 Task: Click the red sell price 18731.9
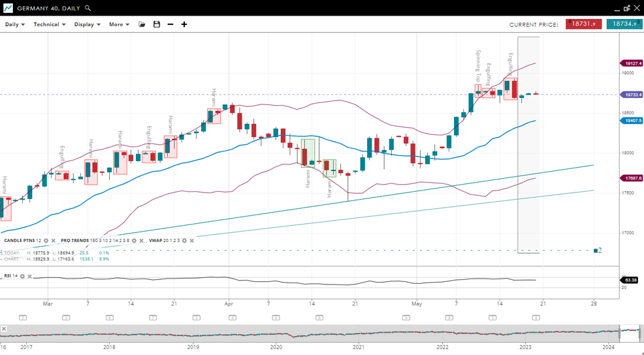coord(583,24)
